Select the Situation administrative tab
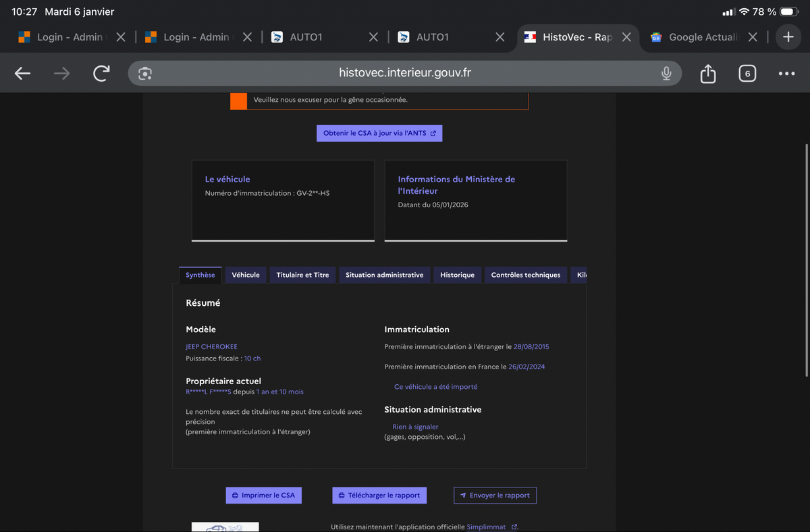This screenshot has height=532, width=810. pyautogui.click(x=384, y=275)
